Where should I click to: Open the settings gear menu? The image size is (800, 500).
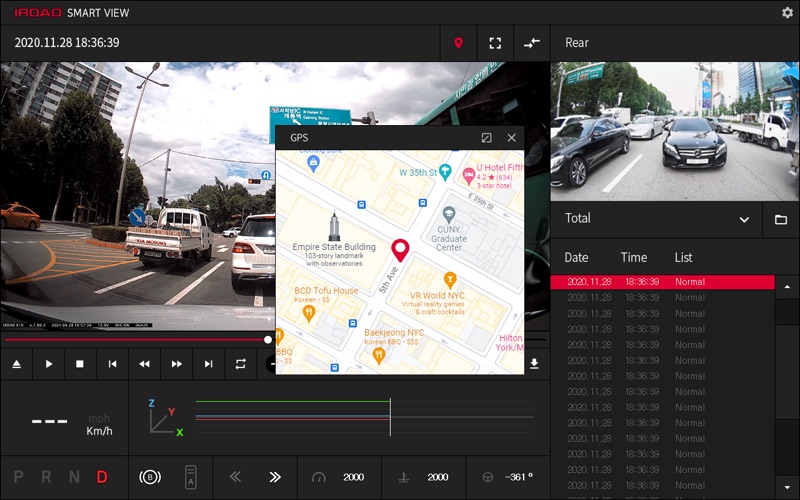point(787,12)
